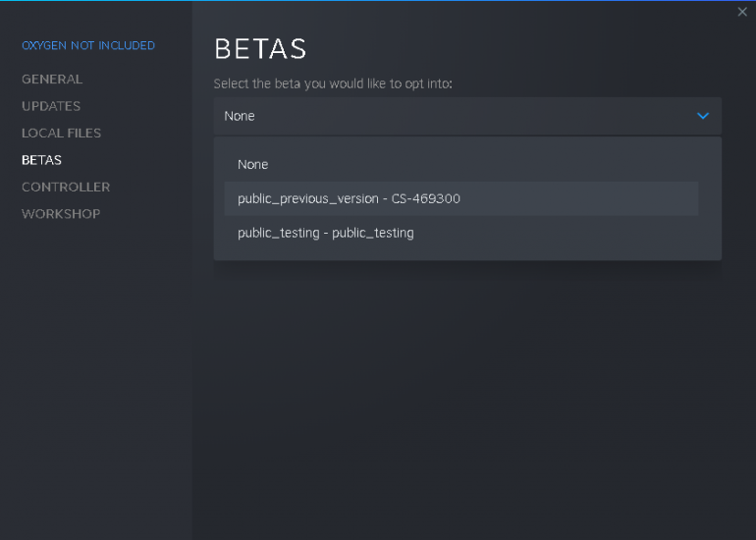Image resolution: width=756 pixels, height=540 pixels.
Task: Click the beta selection combo box showing None
Action: (x=467, y=116)
